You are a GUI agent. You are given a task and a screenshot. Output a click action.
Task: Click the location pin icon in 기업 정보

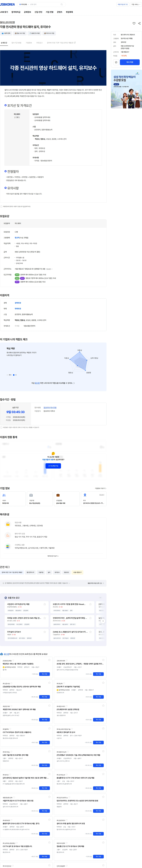85,495
